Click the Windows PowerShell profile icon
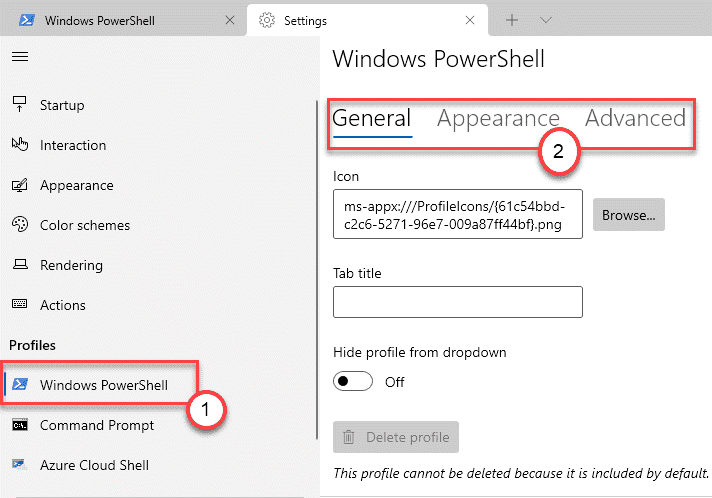 point(20,384)
